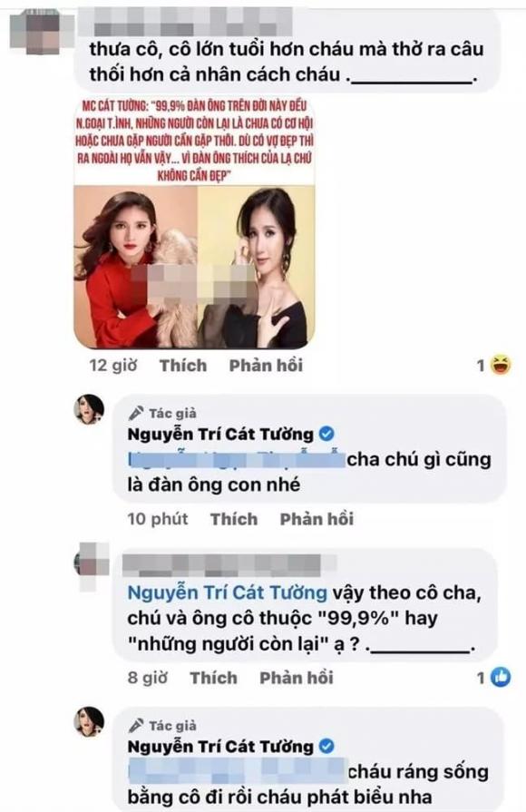Image resolution: width=526 pixels, height=812 pixels.
Task: Click the laughing reaction emoji on first comment
Action: coord(500,366)
